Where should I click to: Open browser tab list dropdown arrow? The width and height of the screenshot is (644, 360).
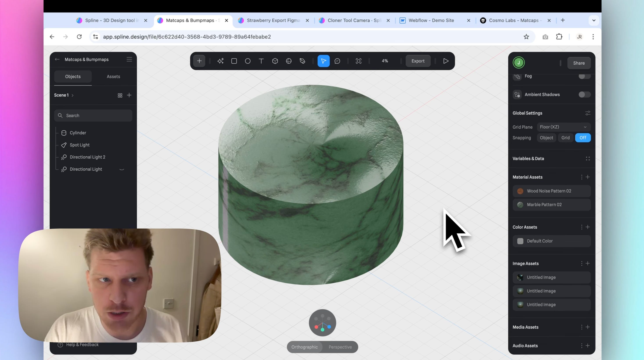coord(594,20)
